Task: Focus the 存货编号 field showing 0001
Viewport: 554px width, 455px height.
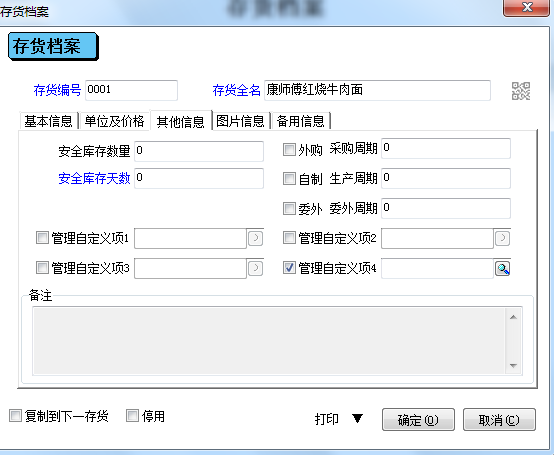Action: pyautogui.click(x=131, y=90)
